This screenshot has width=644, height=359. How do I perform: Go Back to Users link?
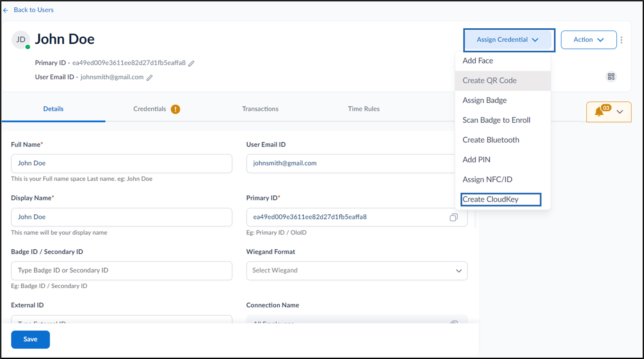pos(34,10)
